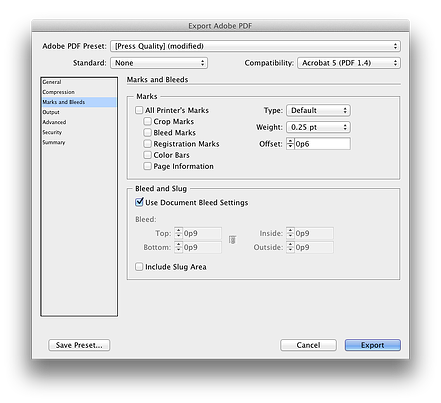Select Marks and Bleeds in sidebar

pyautogui.click(x=79, y=102)
